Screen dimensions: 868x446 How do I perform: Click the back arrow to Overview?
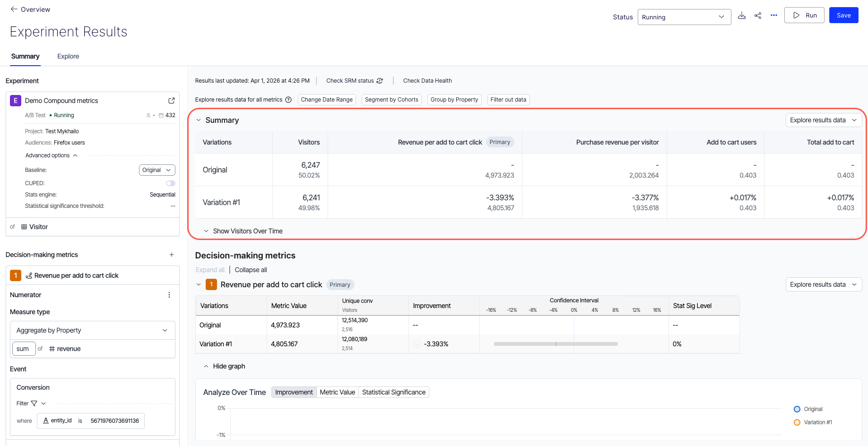14,9
